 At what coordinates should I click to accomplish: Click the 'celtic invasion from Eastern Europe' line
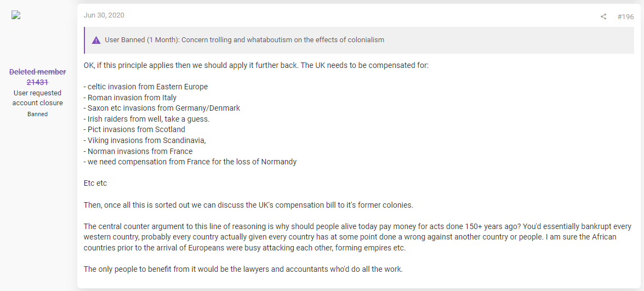(x=145, y=87)
